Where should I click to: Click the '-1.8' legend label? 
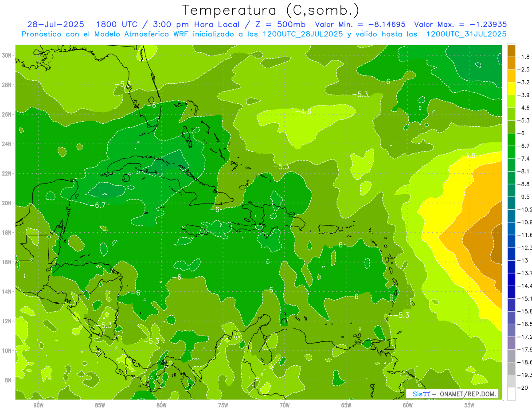(524, 57)
